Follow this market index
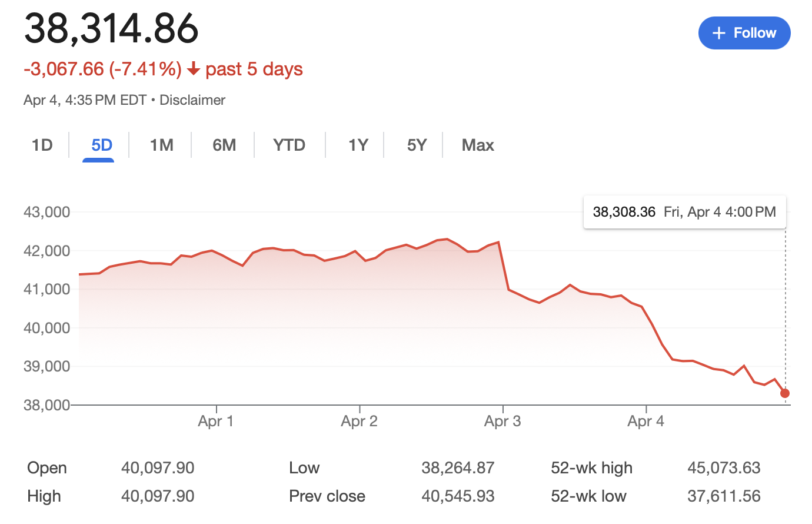The height and width of the screenshot is (524, 812). [x=744, y=33]
